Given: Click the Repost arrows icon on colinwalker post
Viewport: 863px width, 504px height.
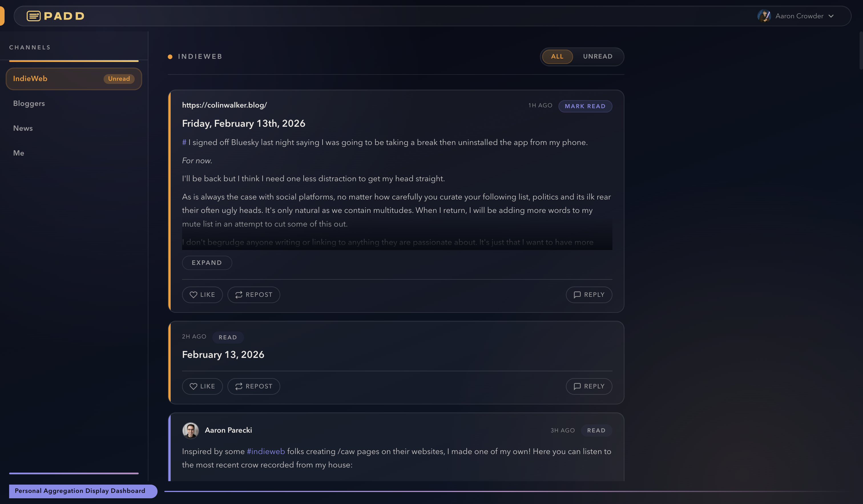Looking at the screenshot, I should tap(239, 295).
